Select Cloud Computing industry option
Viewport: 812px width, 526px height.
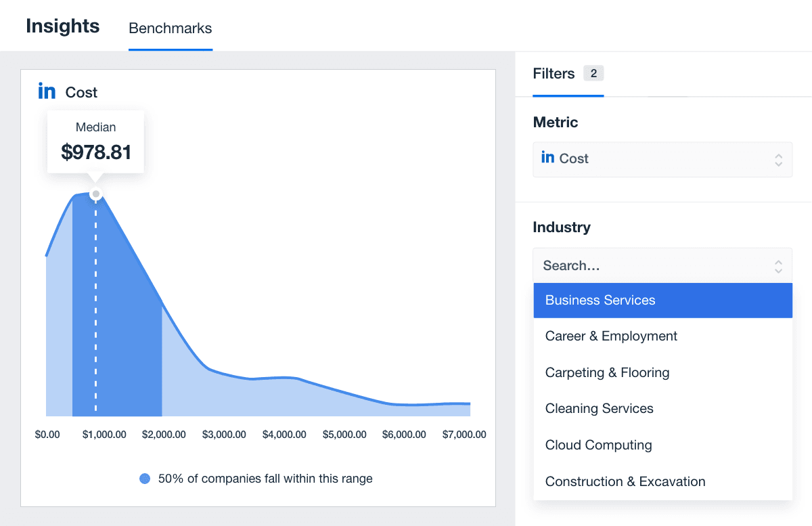click(598, 445)
